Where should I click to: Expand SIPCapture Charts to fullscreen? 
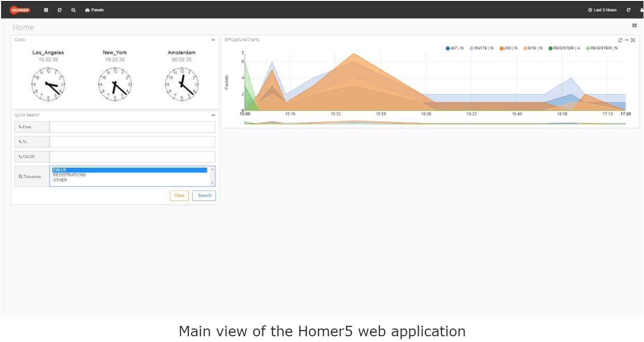[x=633, y=40]
